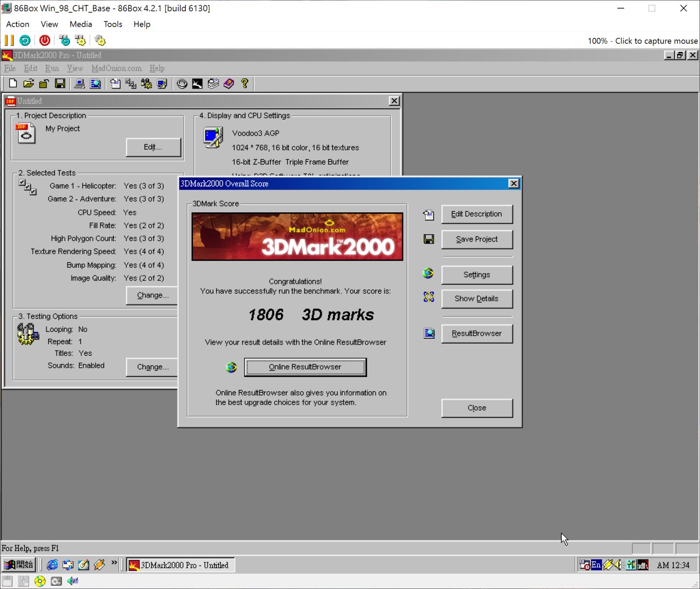Open the 3DMark File menu
This screenshot has width=700, height=589.
[x=10, y=69]
